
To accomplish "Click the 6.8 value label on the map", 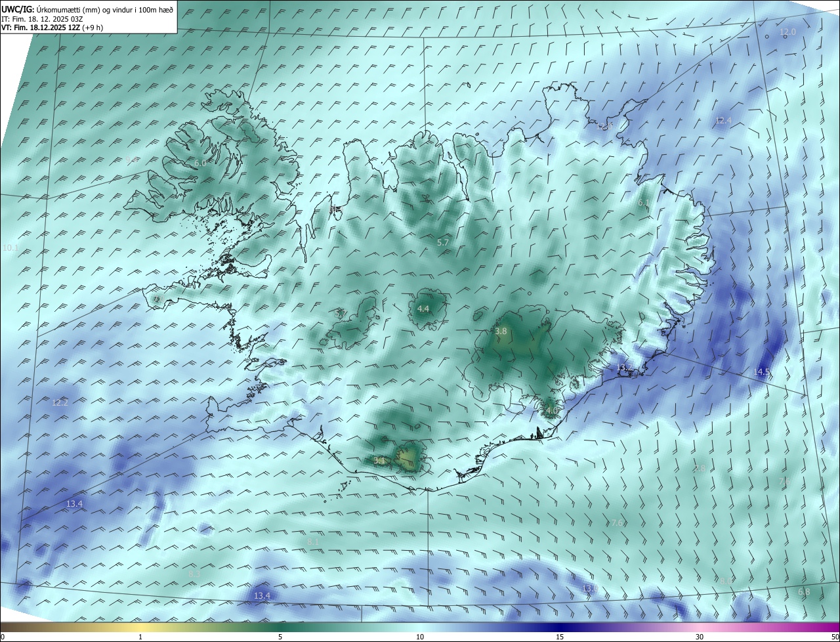I will pos(804,592).
